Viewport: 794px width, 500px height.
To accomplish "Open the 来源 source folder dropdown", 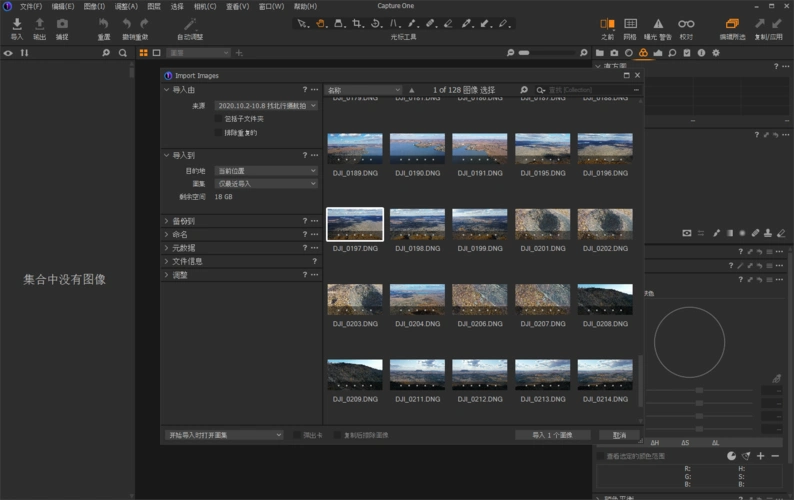I will 266,105.
